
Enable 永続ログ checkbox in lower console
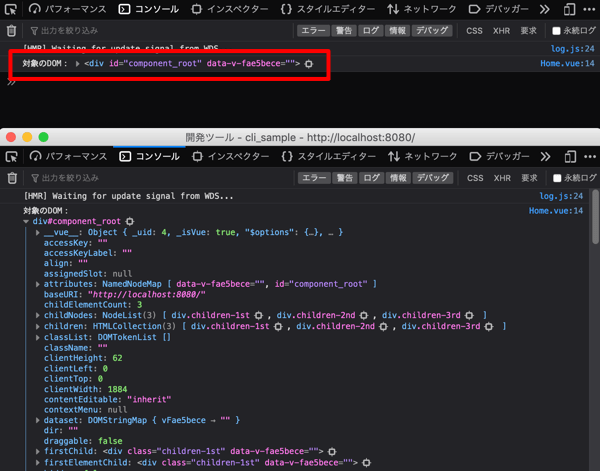557,178
